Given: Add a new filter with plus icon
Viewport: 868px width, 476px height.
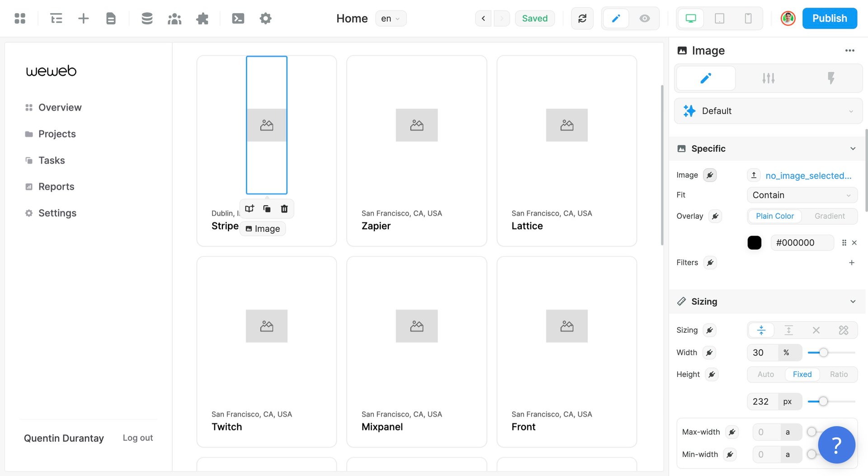Looking at the screenshot, I should (852, 263).
